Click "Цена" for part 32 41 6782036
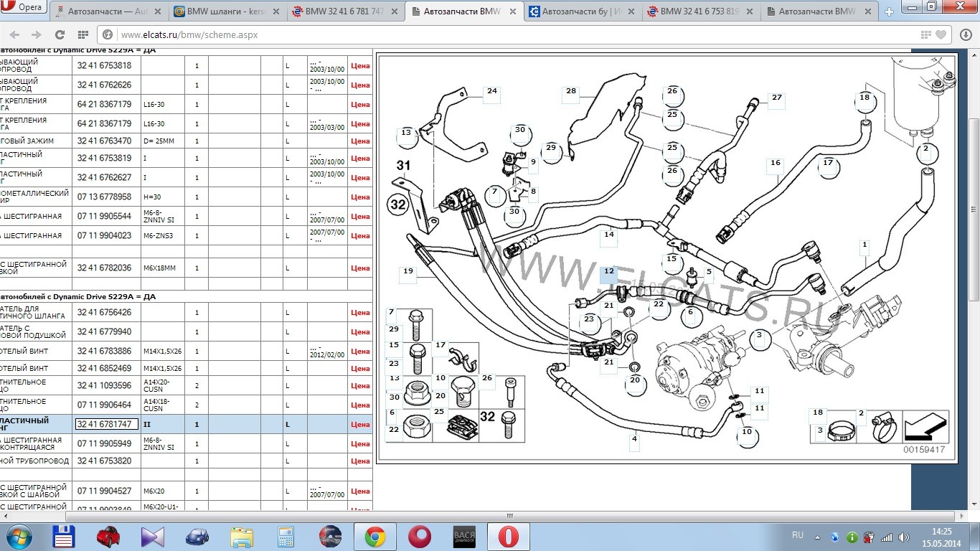The image size is (980, 551). [360, 268]
